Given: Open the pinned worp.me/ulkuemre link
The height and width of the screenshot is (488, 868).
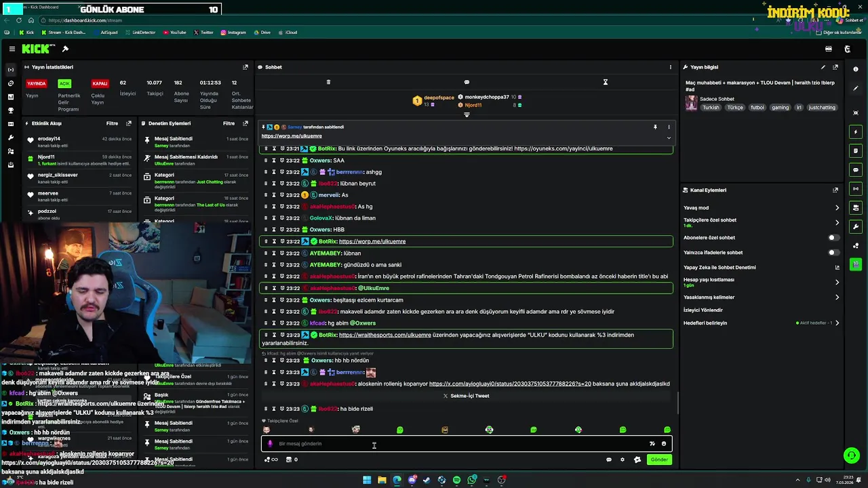Looking at the screenshot, I should point(292,136).
